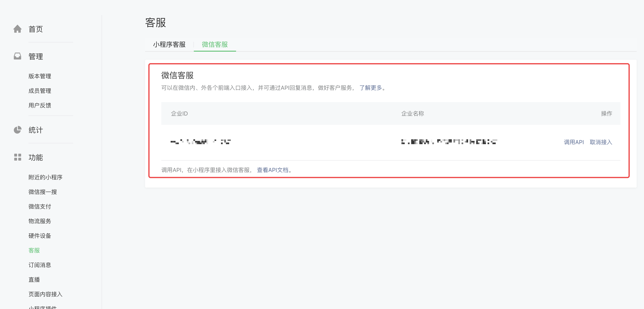Navigate to 附近的小程序
The height and width of the screenshot is (309, 644).
point(45,177)
